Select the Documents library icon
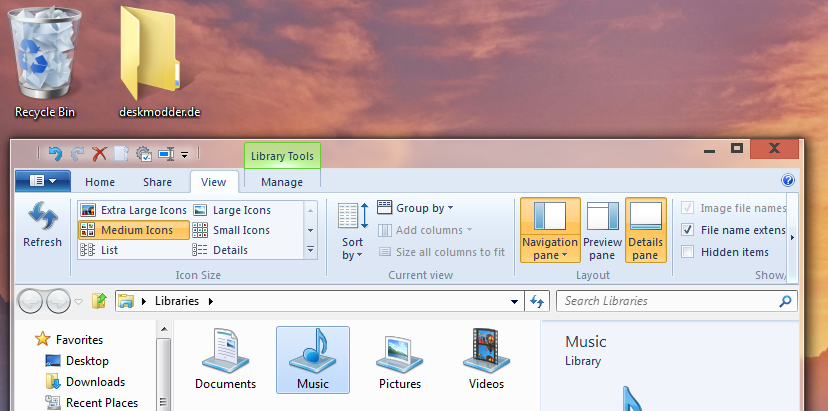Viewport: 828px width, 411px height. pos(225,359)
